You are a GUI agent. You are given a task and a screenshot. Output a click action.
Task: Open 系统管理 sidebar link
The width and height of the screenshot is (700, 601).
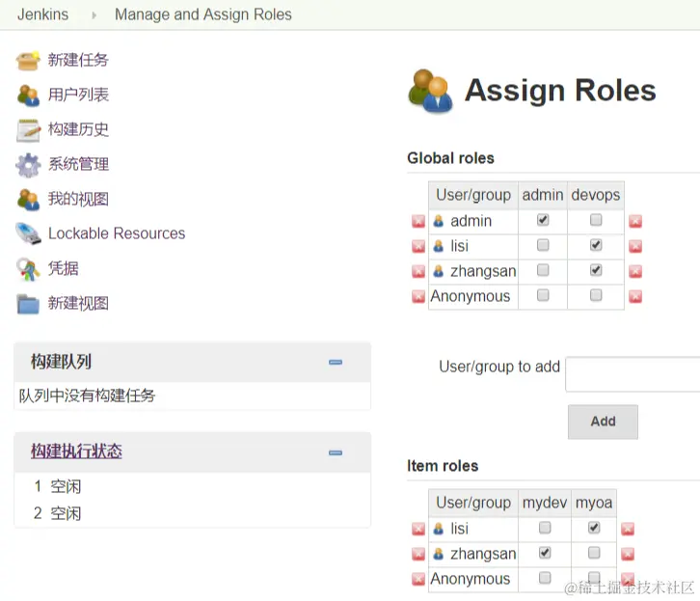click(78, 164)
